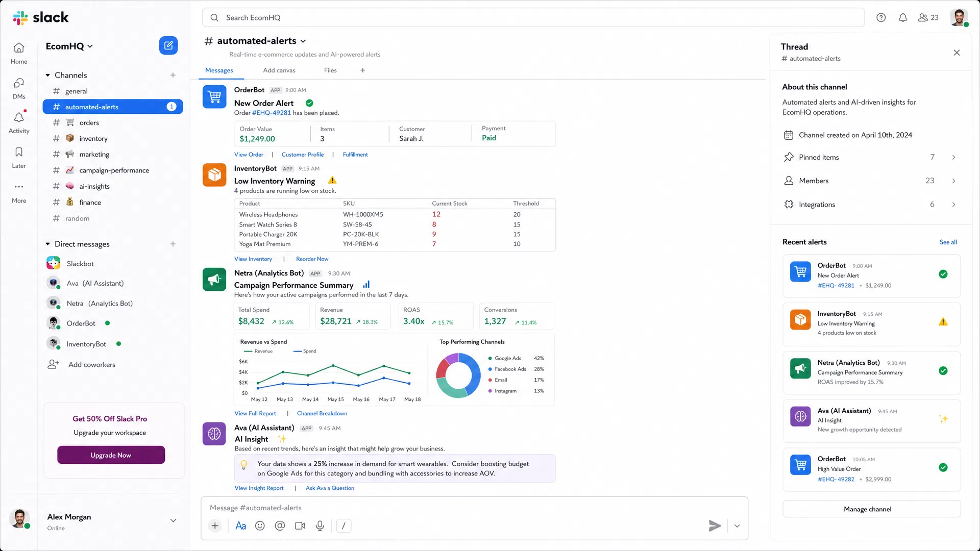This screenshot has width=980, height=551.
Task: Expand Alex Morgan status menu chevron
Action: 173,520
